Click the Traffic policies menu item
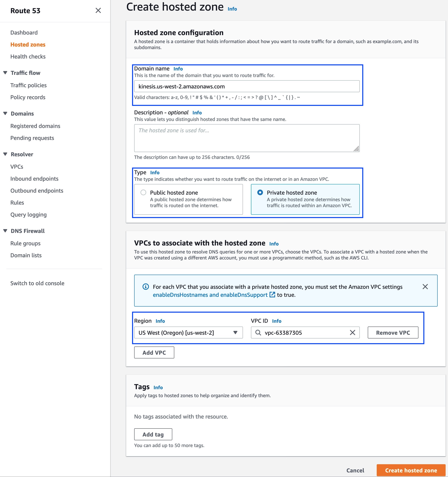Viewport: 448px width, 477px height. coord(29,85)
